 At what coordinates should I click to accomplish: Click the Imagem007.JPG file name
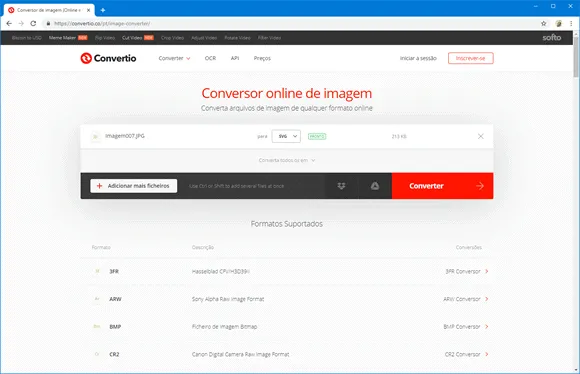coord(125,136)
